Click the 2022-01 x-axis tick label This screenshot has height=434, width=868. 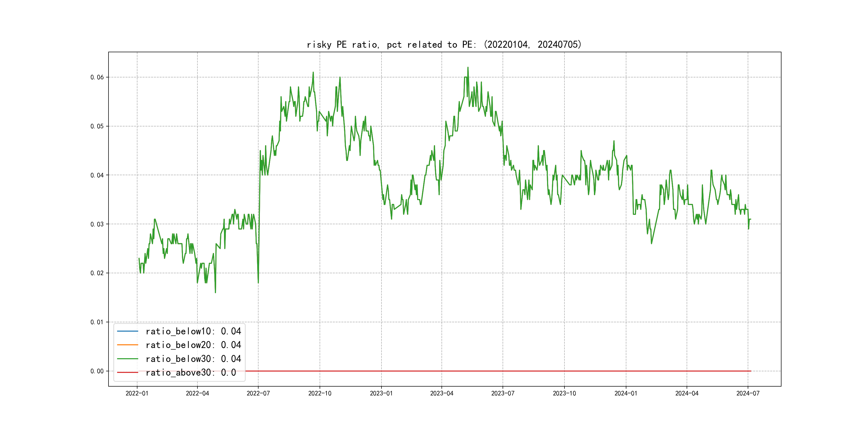click(x=137, y=394)
